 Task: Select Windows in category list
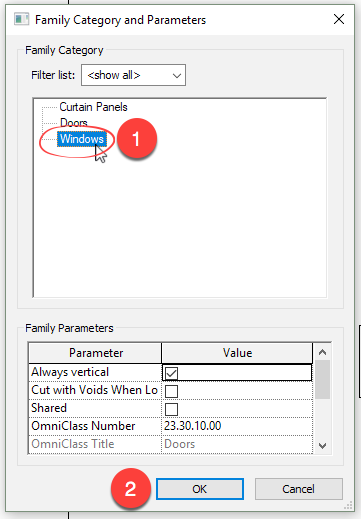click(x=82, y=139)
